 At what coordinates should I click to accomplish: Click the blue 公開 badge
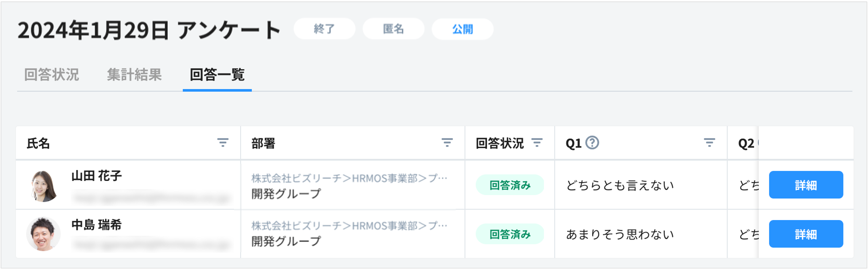point(462,29)
